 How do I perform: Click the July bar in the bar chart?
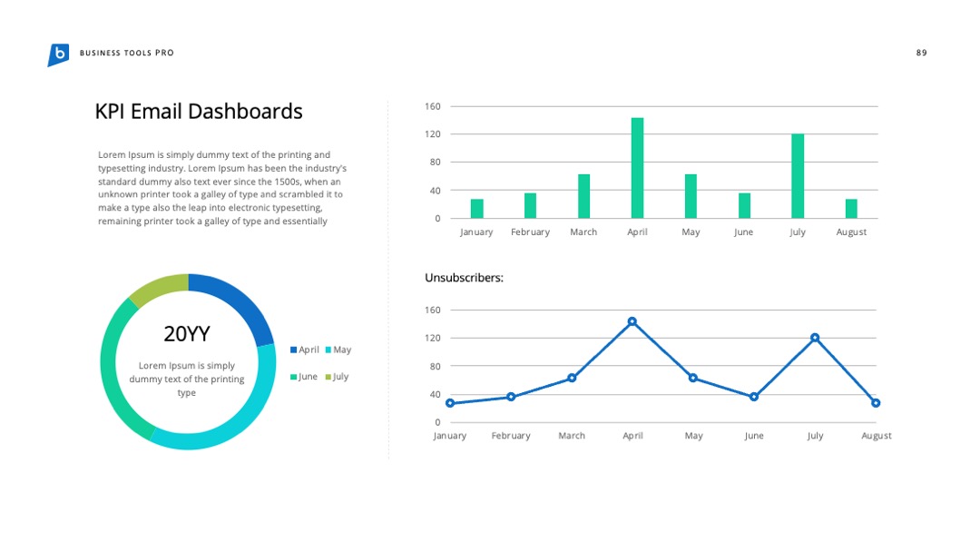(798, 176)
